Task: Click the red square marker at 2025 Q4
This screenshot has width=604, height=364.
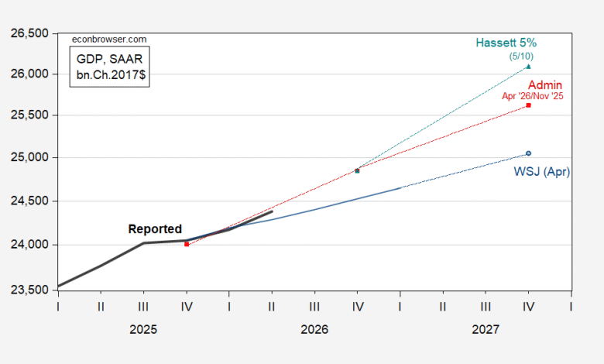Action: [187, 244]
